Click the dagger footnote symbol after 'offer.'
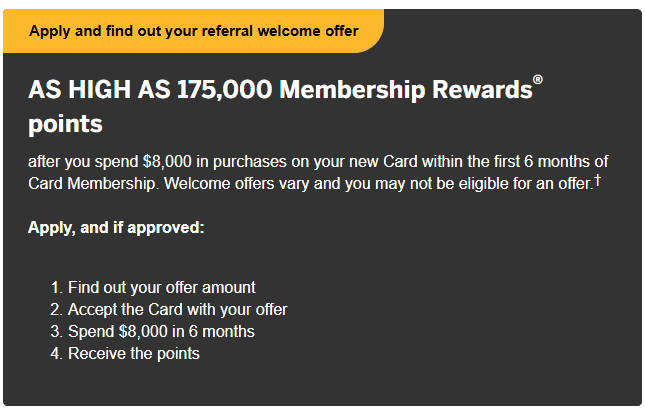 [598, 181]
